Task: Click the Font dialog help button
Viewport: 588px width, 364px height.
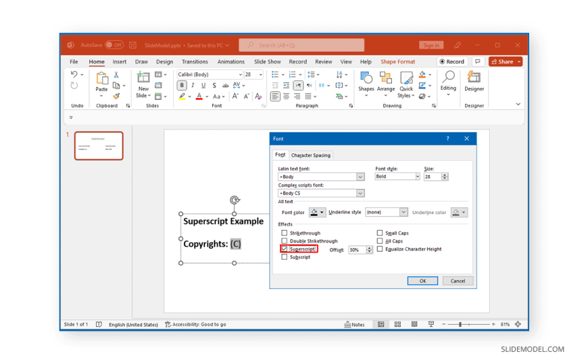Action: pyautogui.click(x=447, y=138)
